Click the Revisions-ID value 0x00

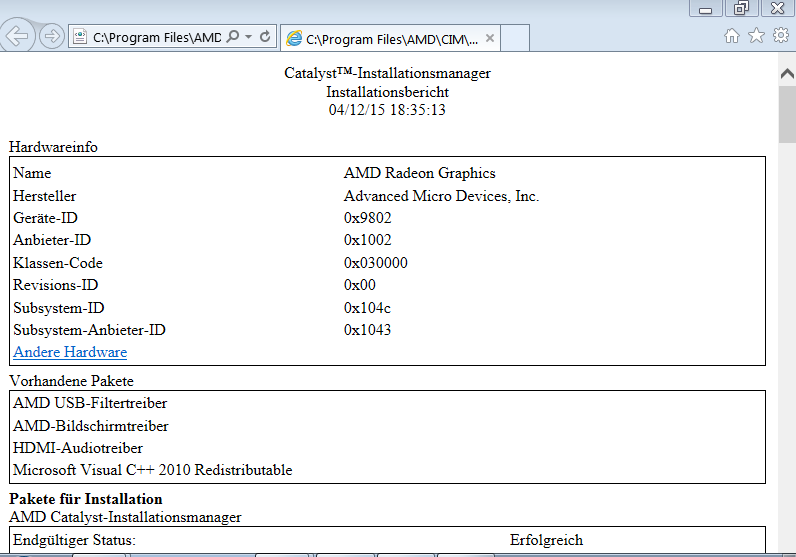pos(360,285)
